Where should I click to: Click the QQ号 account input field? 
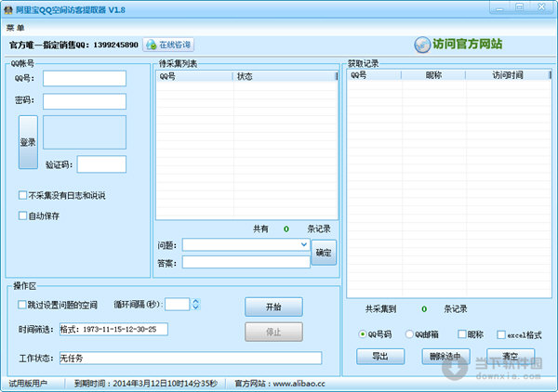[84, 79]
